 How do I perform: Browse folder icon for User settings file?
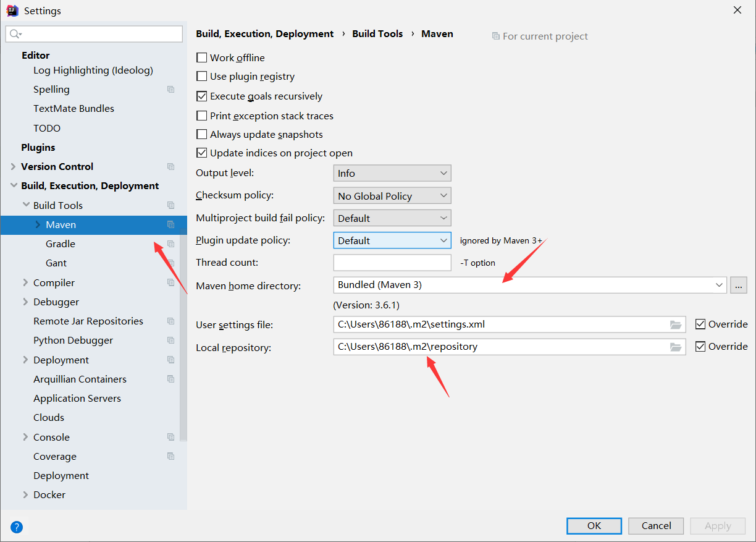coord(676,324)
